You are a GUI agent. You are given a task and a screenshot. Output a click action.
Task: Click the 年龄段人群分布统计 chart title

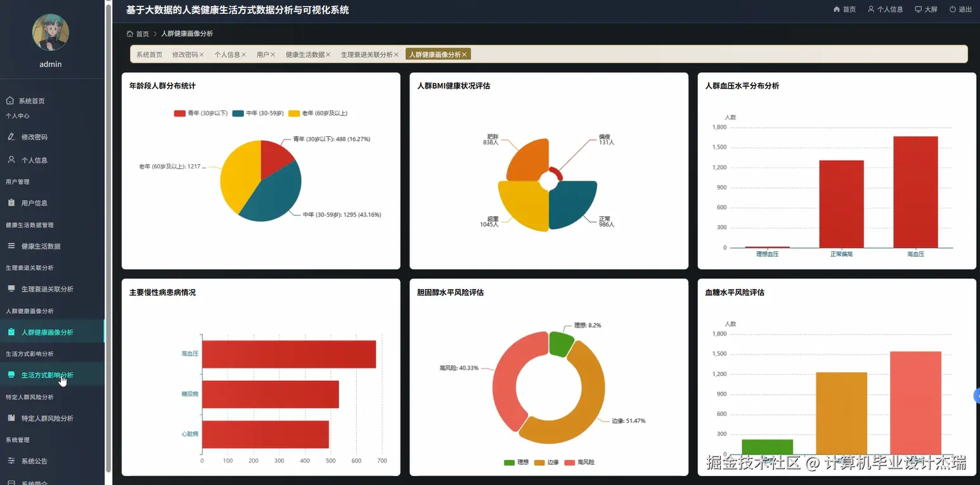[162, 86]
